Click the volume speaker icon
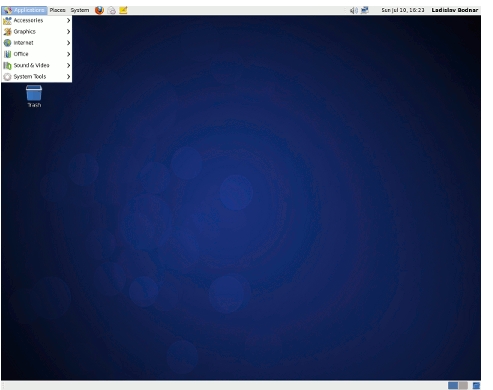 pos(353,10)
